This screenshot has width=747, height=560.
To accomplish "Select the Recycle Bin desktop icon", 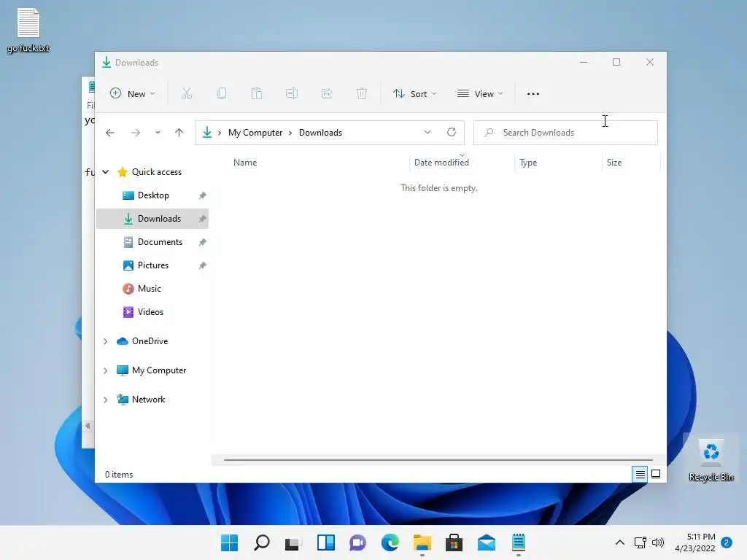I will click(x=711, y=459).
